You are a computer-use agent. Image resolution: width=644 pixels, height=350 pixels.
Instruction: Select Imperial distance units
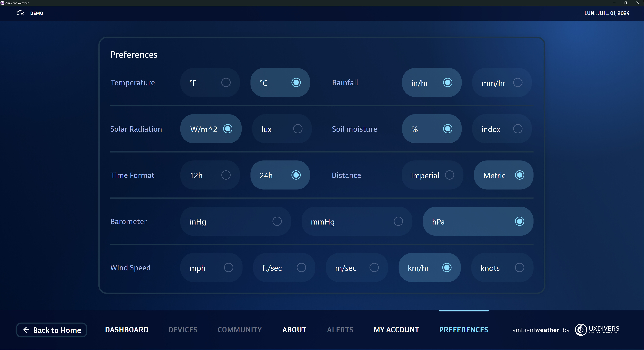[433, 175]
